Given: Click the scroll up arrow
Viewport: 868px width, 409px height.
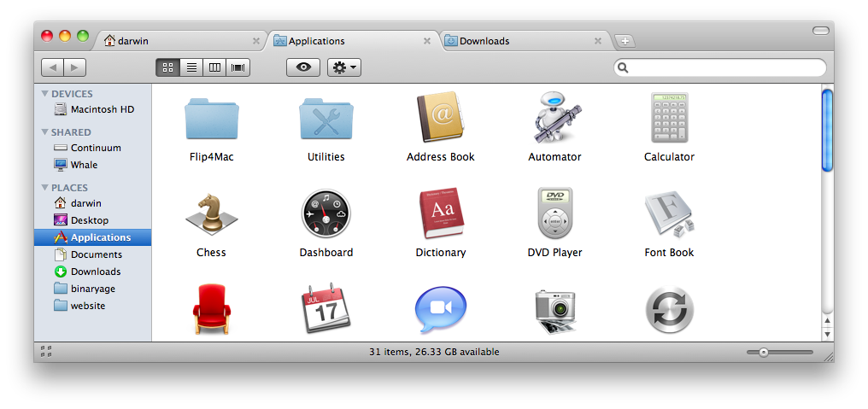Looking at the screenshot, I should (x=828, y=321).
